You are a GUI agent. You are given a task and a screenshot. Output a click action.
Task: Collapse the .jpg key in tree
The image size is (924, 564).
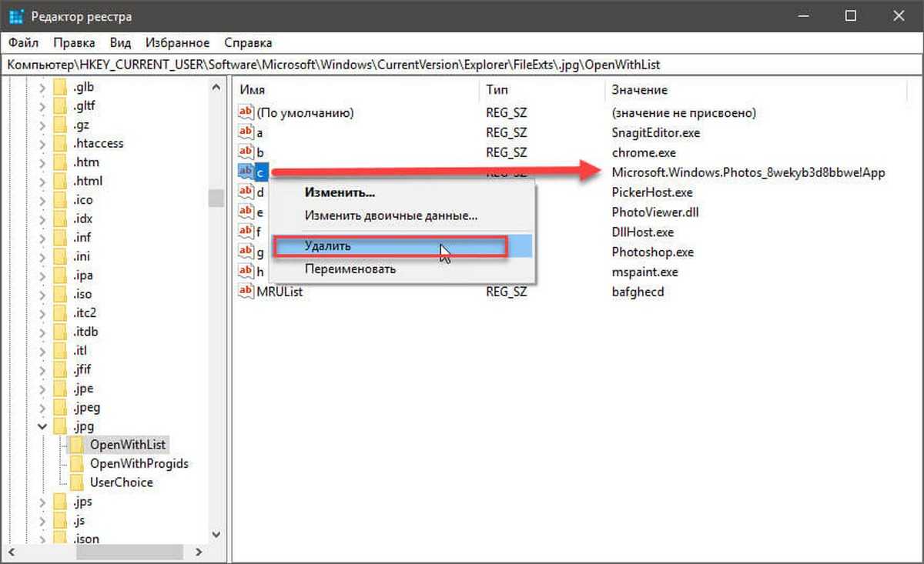coord(42,426)
